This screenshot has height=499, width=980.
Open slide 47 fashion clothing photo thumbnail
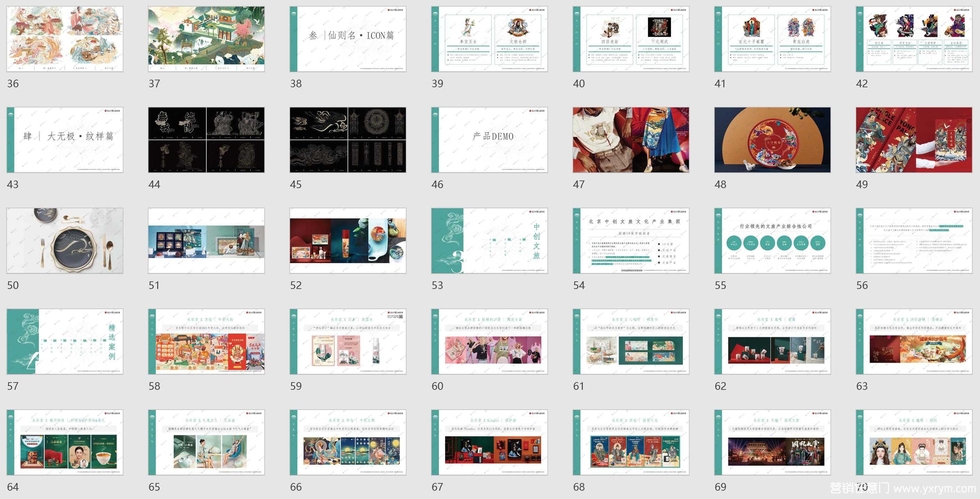click(631, 140)
